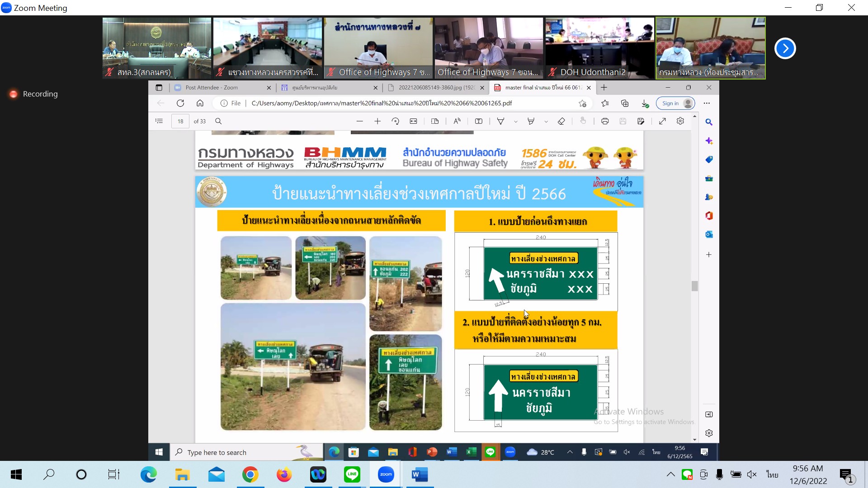Click the Recording indicator label
This screenshot has height=488, width=868.
point(40,94)
